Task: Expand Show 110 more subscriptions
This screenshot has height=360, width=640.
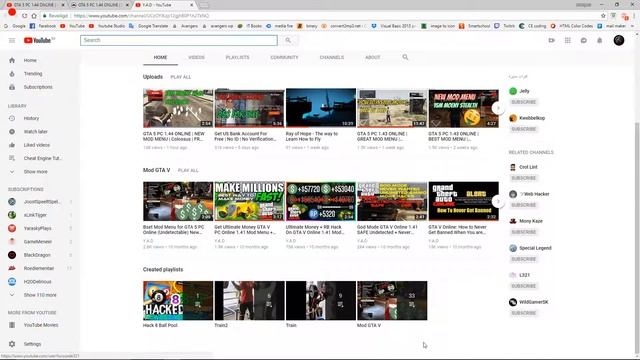Action: pos(40,295)
